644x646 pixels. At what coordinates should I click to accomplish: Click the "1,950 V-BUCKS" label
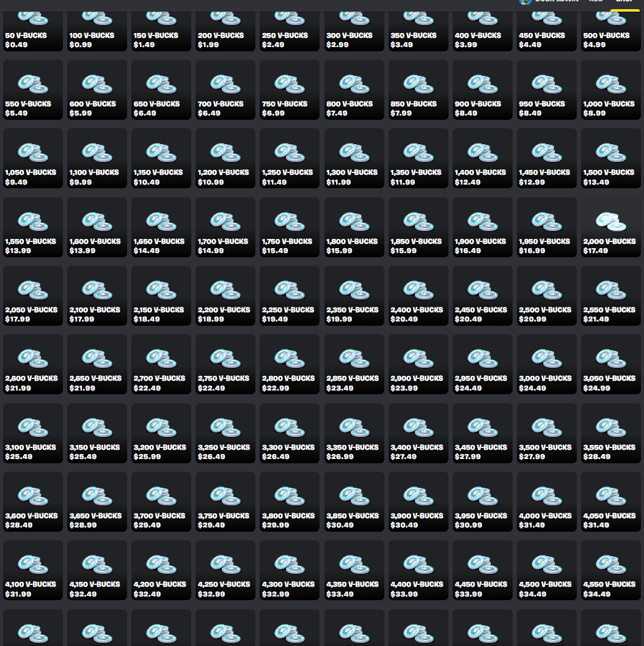pyautogui.click(x=544, y=241)
